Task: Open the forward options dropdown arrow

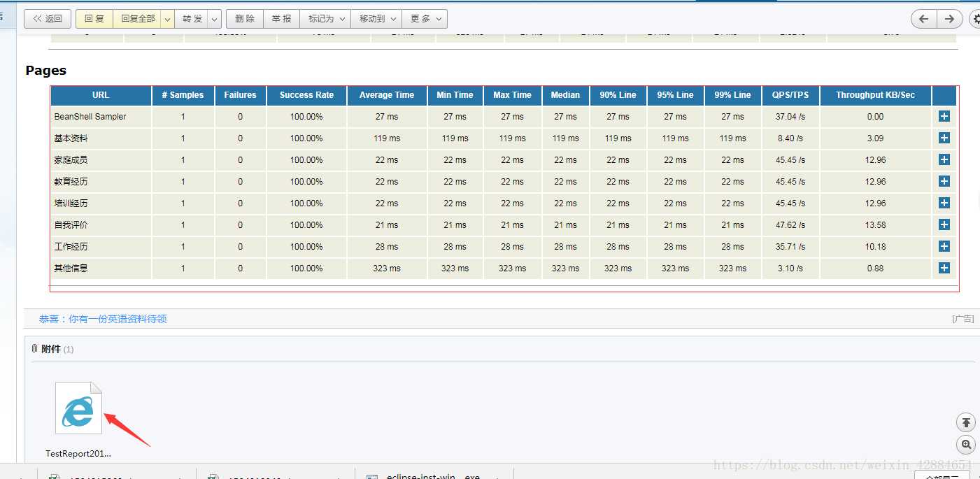Action: click(x=215, y=19)
